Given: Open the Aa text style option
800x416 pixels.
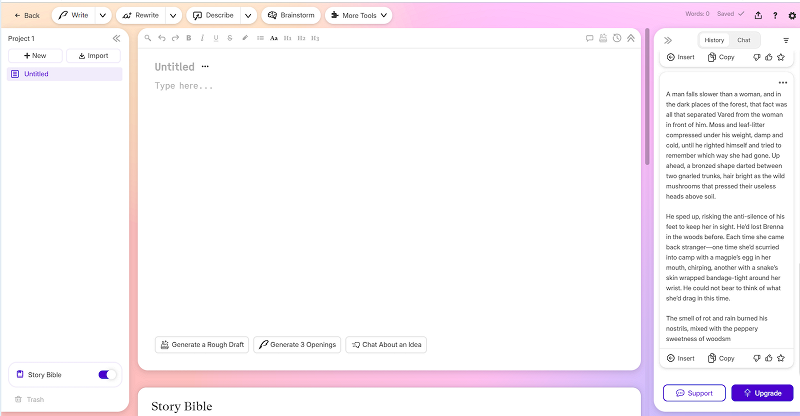Looking at the screenshot, I should 274,38.
